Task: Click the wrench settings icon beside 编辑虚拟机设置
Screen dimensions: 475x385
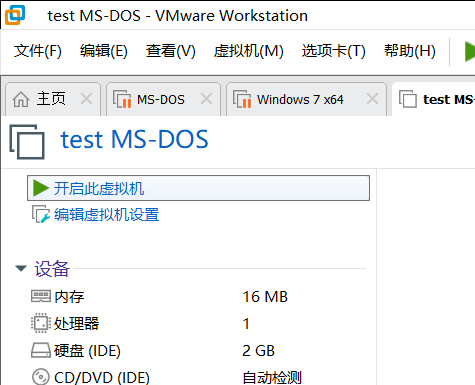Action: [x=41, y=214]
